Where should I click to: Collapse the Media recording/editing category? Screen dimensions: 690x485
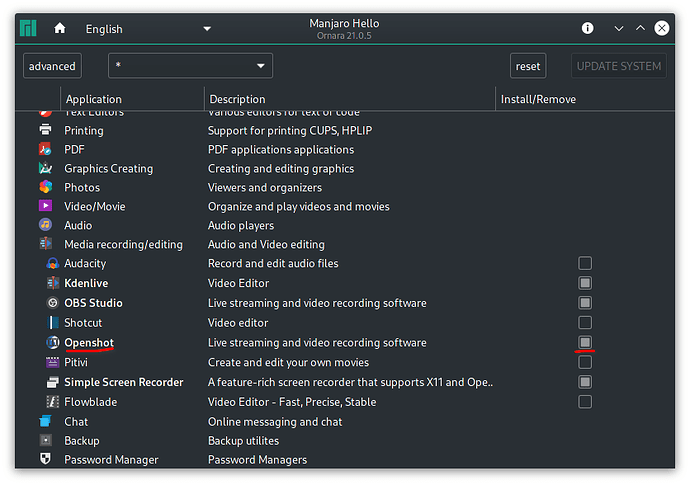(x=345, y=244)
